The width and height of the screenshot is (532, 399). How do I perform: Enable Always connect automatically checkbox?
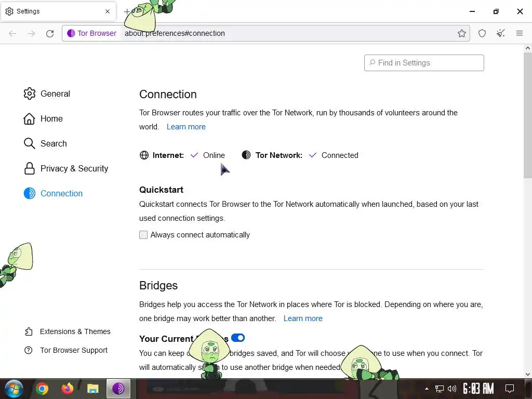pyautogui.click(x=143, y=235)
